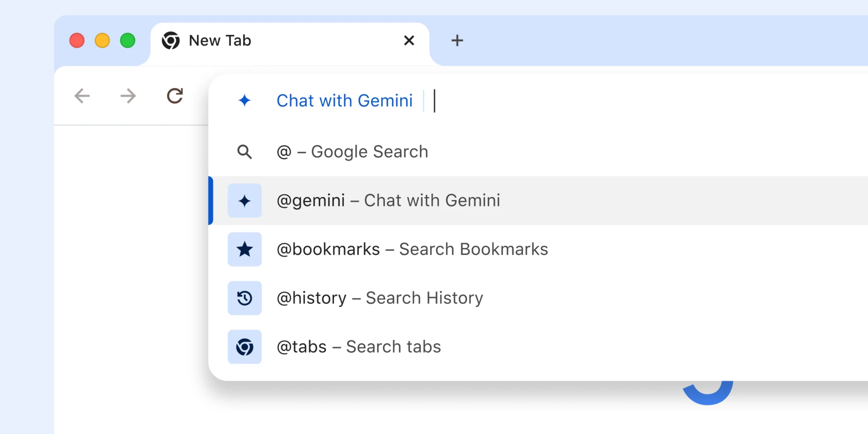868x434 pixels.
Task: Choose '@ – Google Search' suggestion
Action: pos(352,152)
